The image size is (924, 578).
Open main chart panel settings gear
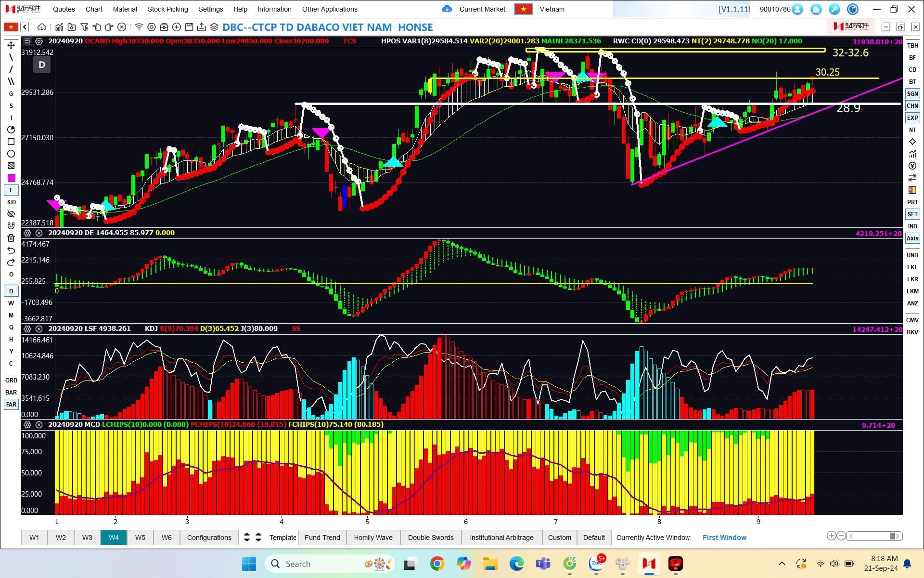pyautogui.click(x=39, y=41)
